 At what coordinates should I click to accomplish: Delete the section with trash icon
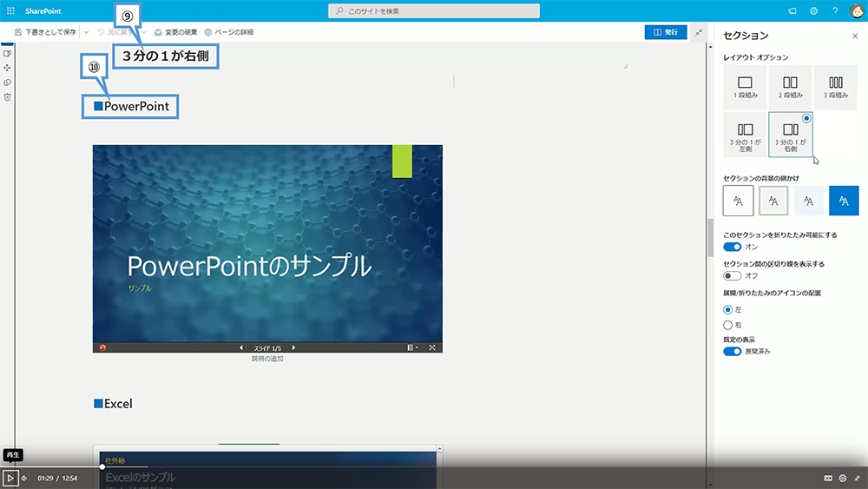click(x=7, y=97)
